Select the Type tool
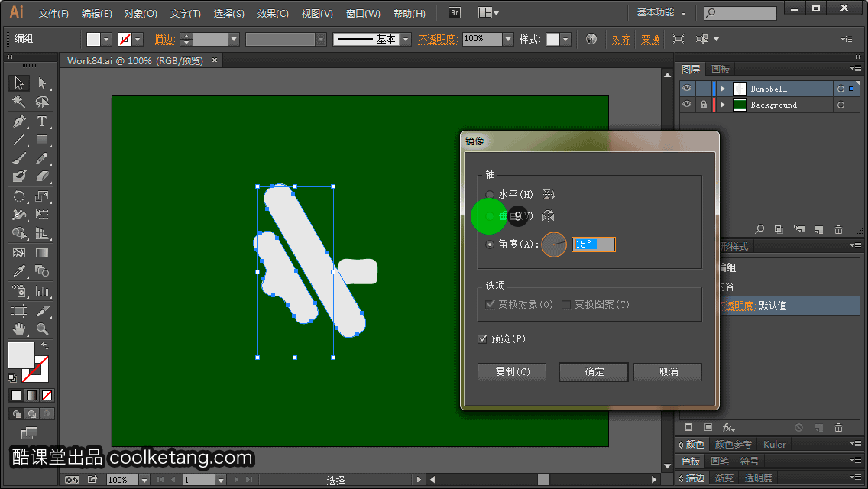 42,121
